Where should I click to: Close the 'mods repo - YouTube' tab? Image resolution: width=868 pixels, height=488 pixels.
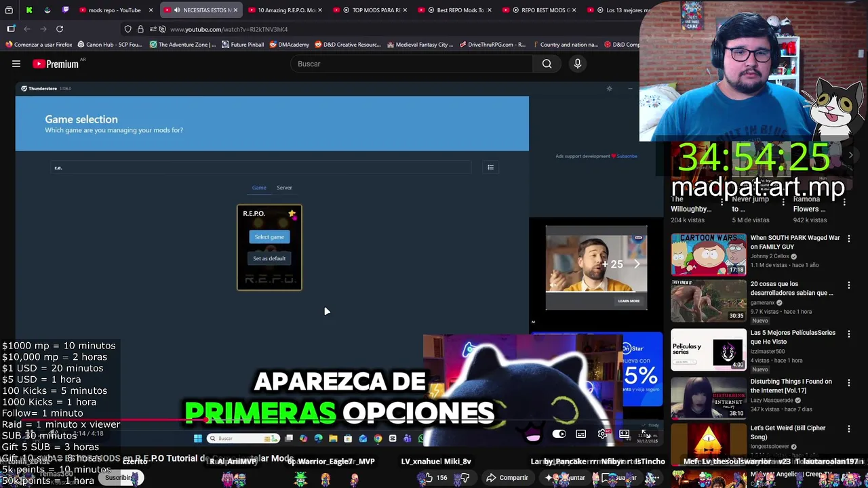(x=151, y=10)
